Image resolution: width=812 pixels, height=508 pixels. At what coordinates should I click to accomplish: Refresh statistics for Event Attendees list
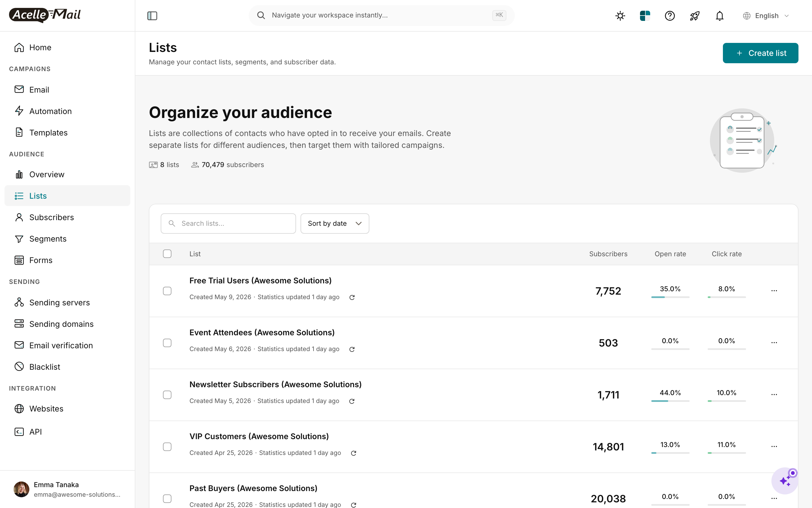(x=352, y=349)
